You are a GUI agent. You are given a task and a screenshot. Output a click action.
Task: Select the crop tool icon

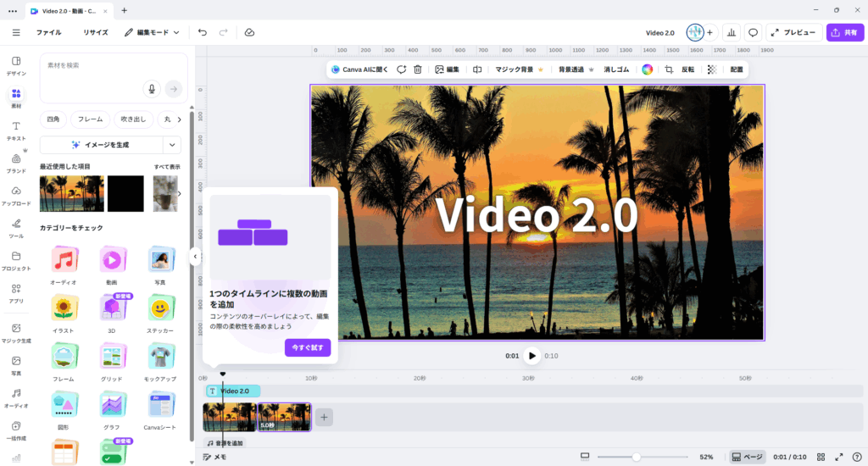[669, 69]
